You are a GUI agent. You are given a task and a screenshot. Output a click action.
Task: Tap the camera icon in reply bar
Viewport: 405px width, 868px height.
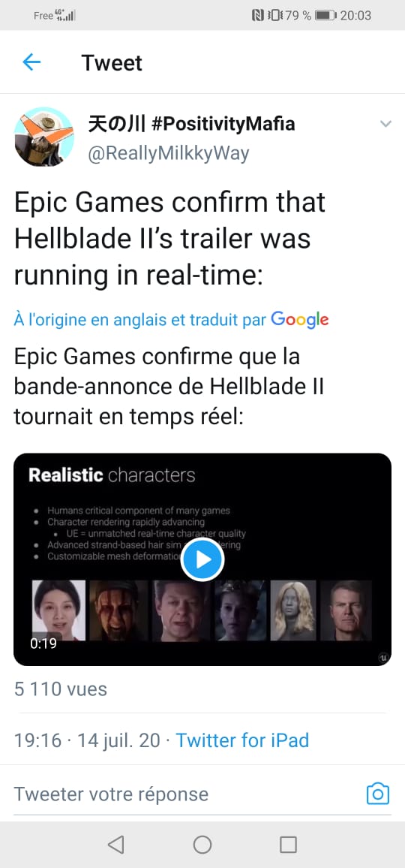coord(378,794)
